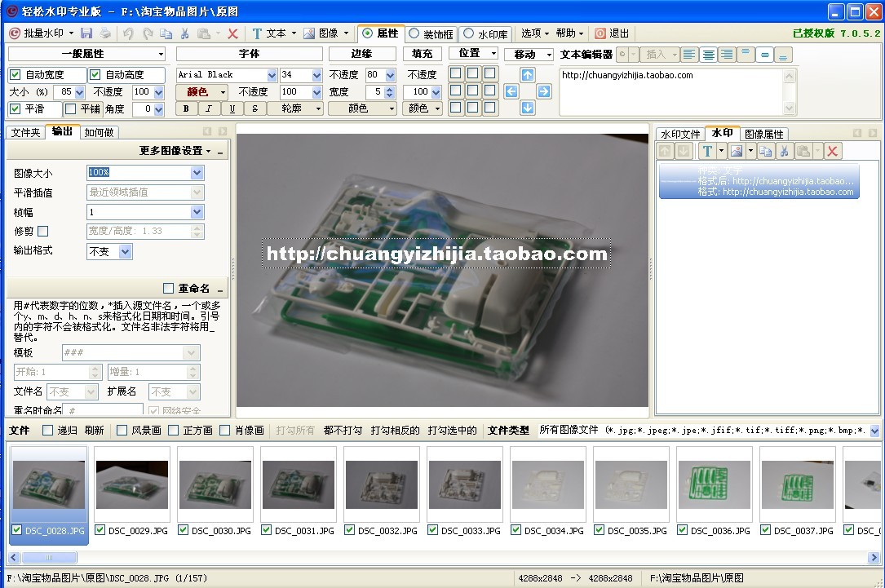Add image watermark in watermark panel
This screenshot has width=885, height=588.
click(x=736, y=151)
